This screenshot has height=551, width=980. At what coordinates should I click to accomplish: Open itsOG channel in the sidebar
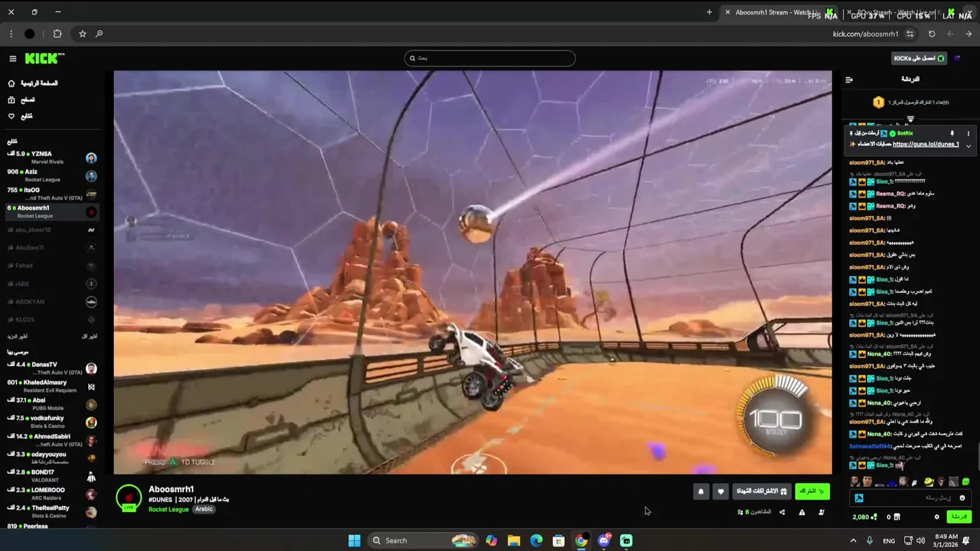click(x=52, y=194)
